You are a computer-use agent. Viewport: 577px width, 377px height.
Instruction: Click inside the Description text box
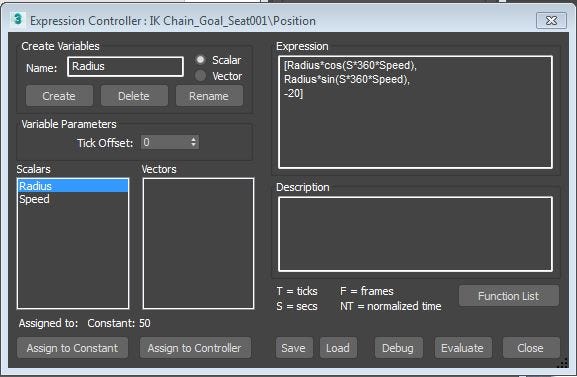pyautogui.click(x=415, y=234)
